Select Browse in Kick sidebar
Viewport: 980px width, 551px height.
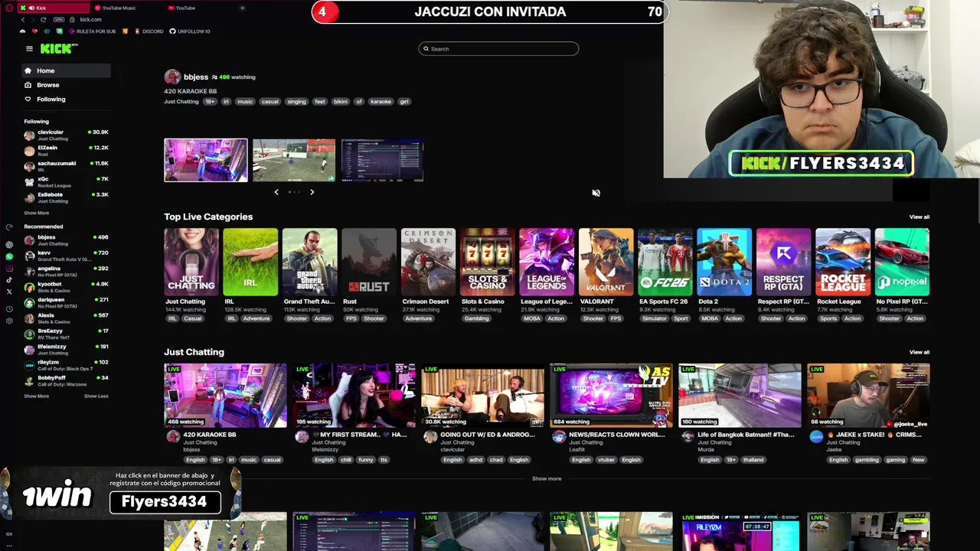(66, 85)
